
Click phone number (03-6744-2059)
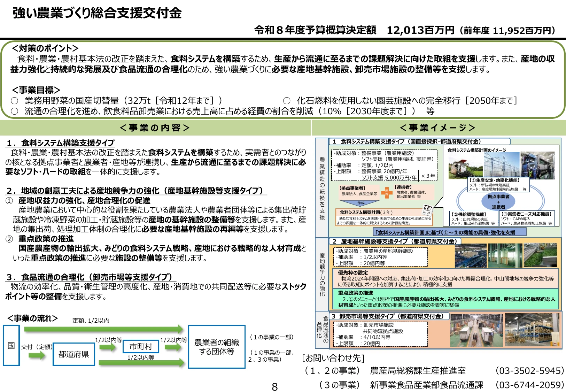click(x=529, y=385)
